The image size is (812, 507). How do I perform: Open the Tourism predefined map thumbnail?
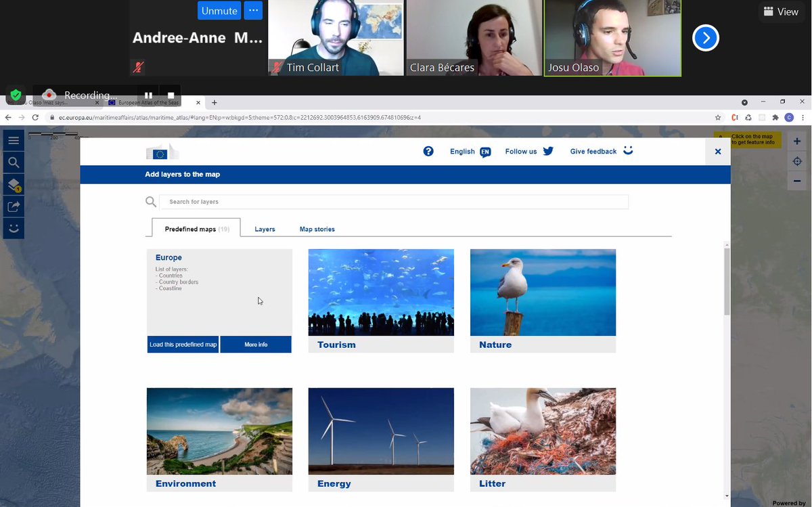point(381,292)
